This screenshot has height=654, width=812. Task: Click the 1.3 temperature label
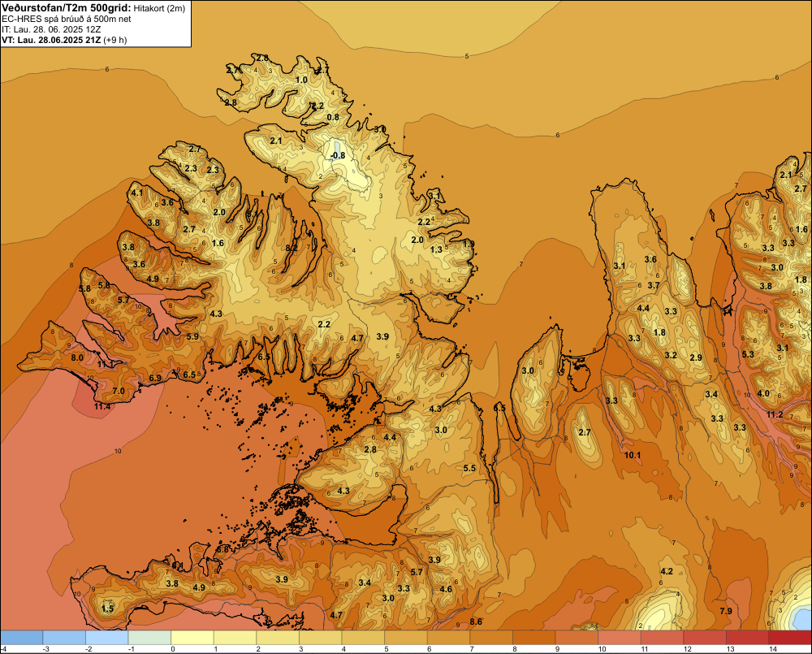(437, 249)
